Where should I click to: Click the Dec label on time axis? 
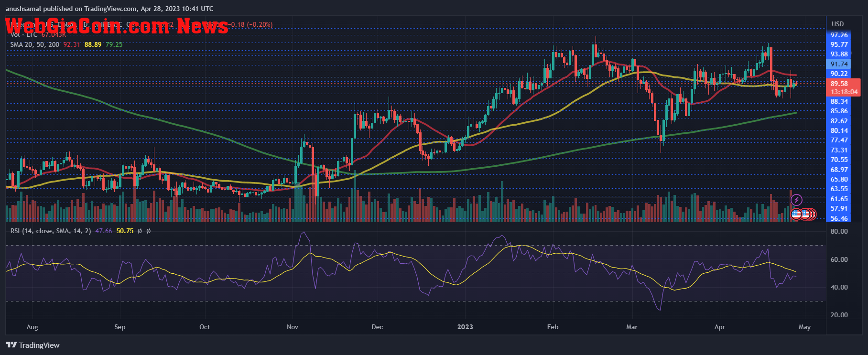point(377,327)
